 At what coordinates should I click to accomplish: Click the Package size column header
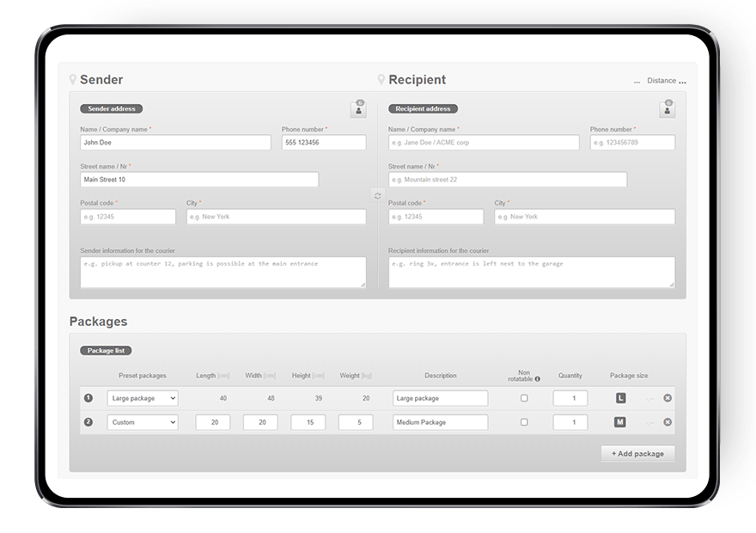click(x=629, y=376)
